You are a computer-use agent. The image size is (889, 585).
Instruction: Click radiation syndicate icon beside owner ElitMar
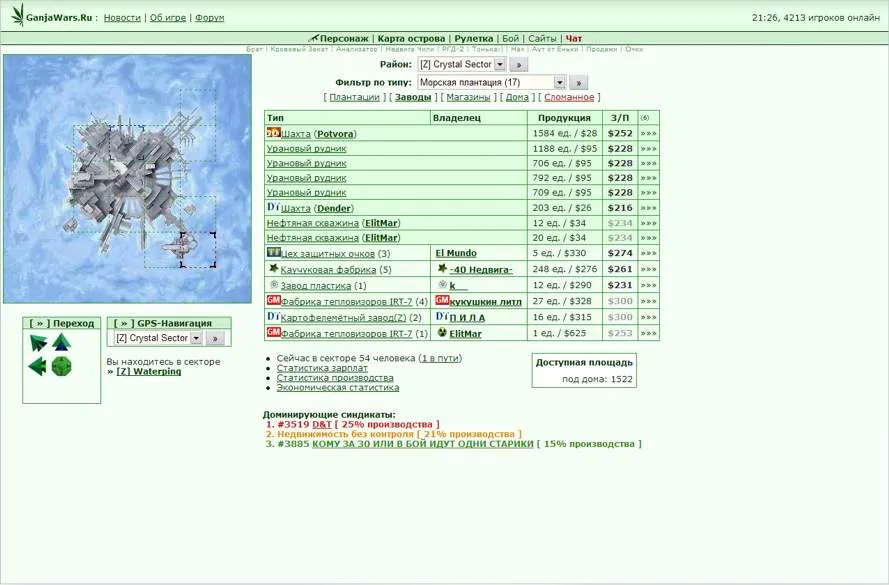441,333
